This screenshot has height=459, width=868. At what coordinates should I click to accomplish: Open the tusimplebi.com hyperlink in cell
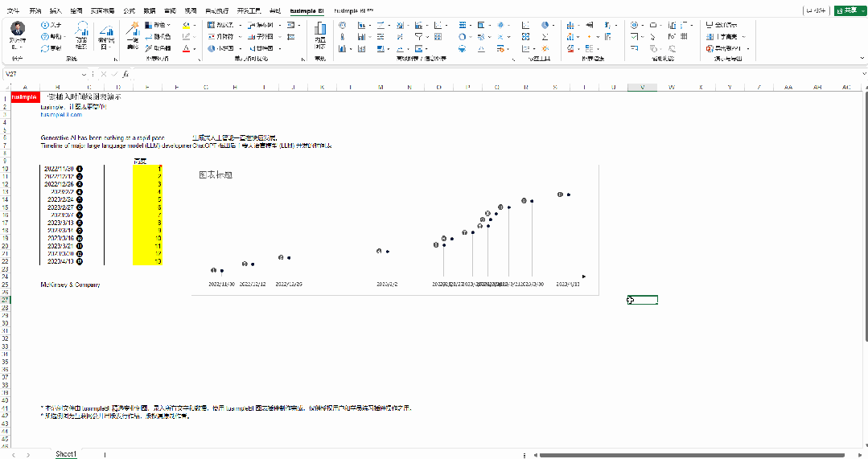61,114
